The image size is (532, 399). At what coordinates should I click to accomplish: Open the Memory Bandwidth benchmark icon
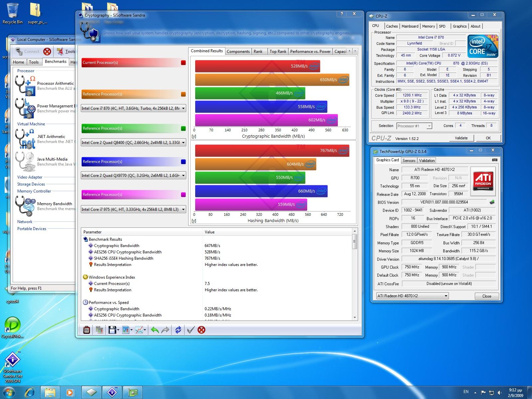click(x=25, y=206)
